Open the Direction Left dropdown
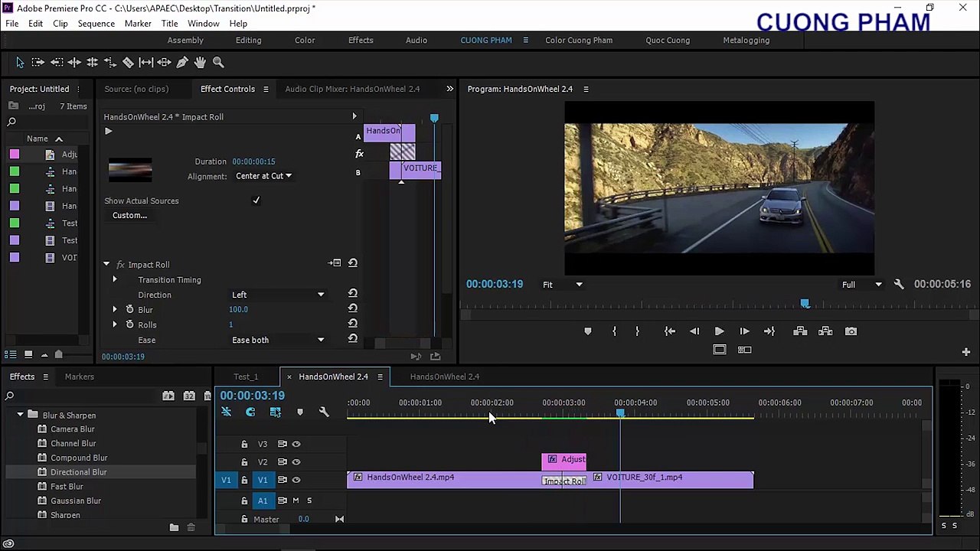The height and width of the screenshot is (551, 980). click(x=278, y=295)
